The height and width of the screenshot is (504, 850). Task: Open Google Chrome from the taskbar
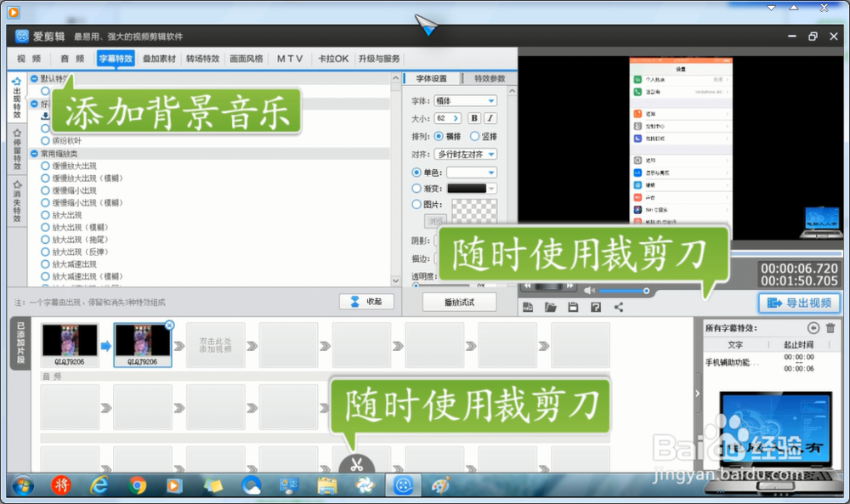pyautogui.click(x=137, y=485)
